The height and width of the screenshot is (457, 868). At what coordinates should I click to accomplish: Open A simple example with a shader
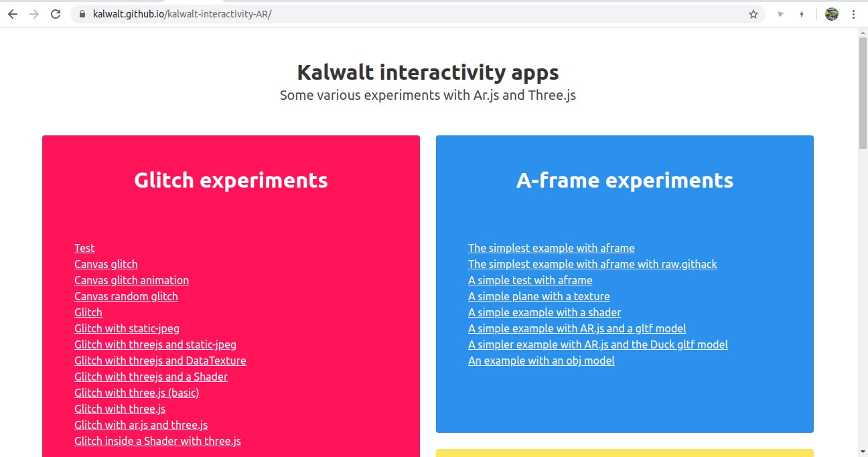point(545,312)
